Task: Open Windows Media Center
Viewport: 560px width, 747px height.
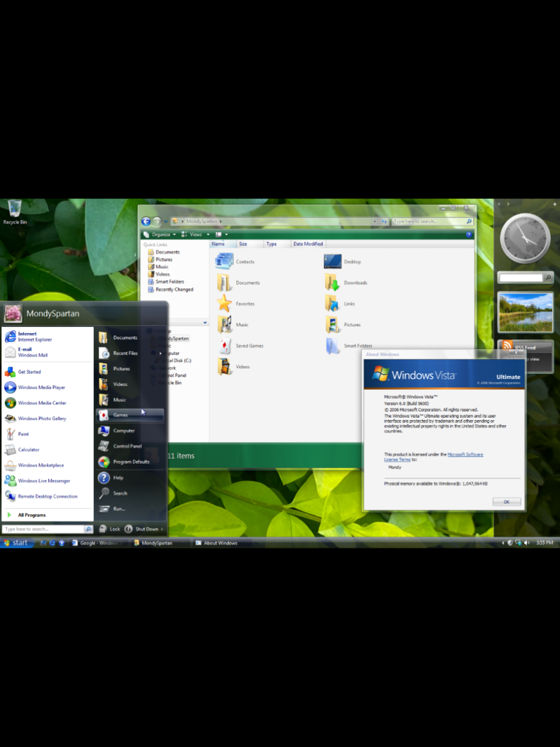Action: 48,403
